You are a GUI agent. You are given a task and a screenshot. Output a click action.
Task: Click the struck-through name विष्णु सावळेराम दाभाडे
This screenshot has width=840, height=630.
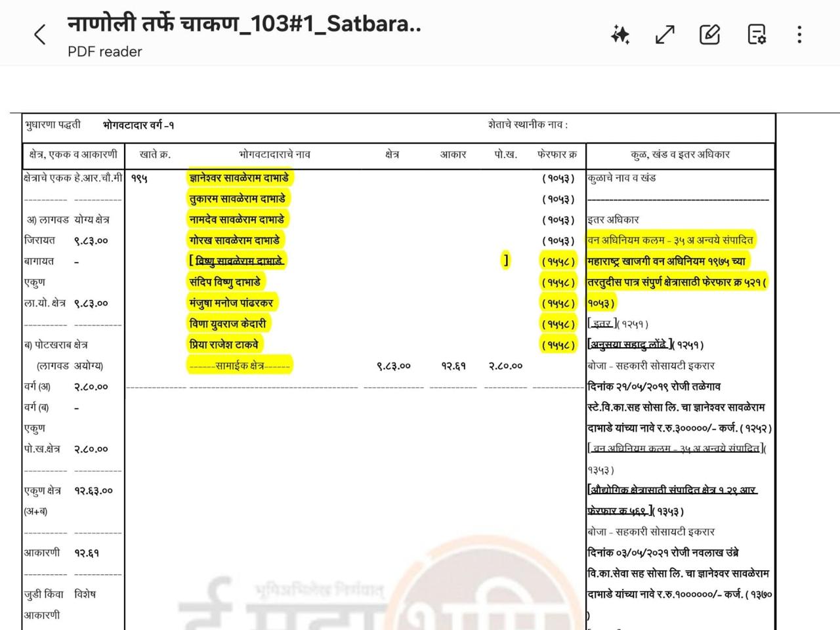239,261
